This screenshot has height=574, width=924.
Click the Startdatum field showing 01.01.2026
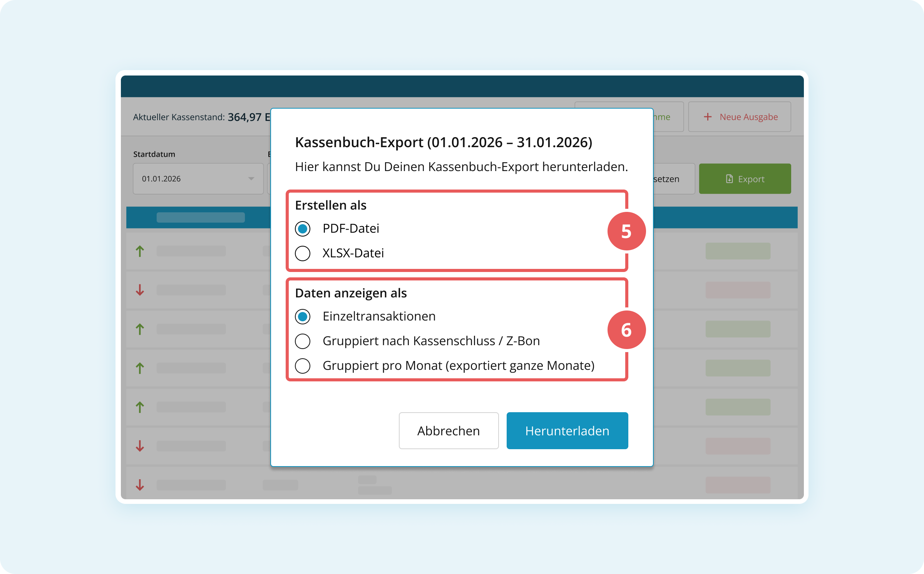point(198,179)
